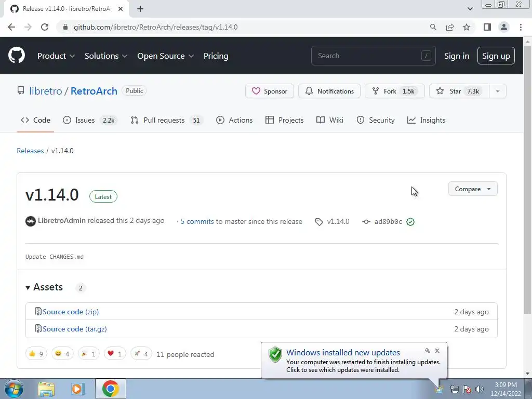This screenshot has height=399, width=532.
Task: Open the Windows Start button
Action: click(14, 389)
